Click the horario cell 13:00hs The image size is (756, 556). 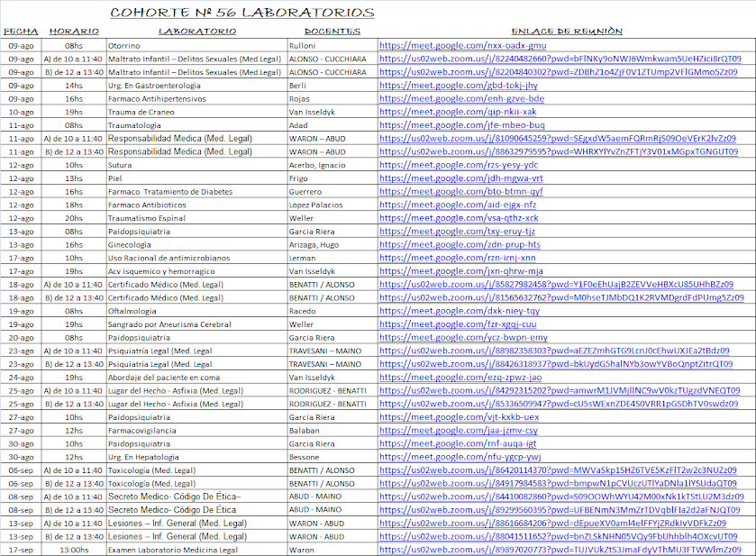coord(74,550)
